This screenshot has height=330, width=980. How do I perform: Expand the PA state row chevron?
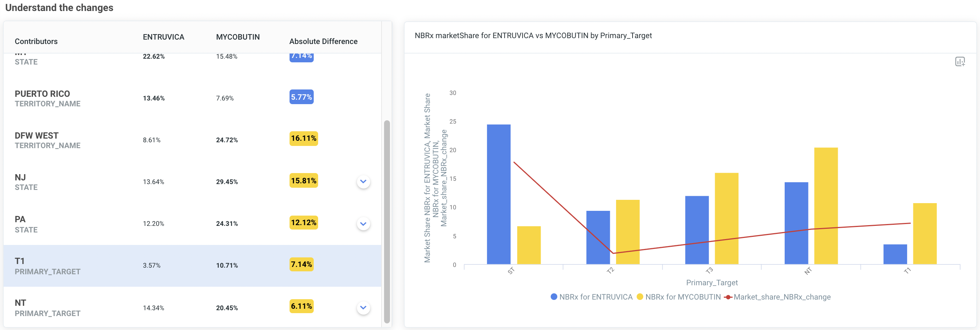tap(363, 224)
